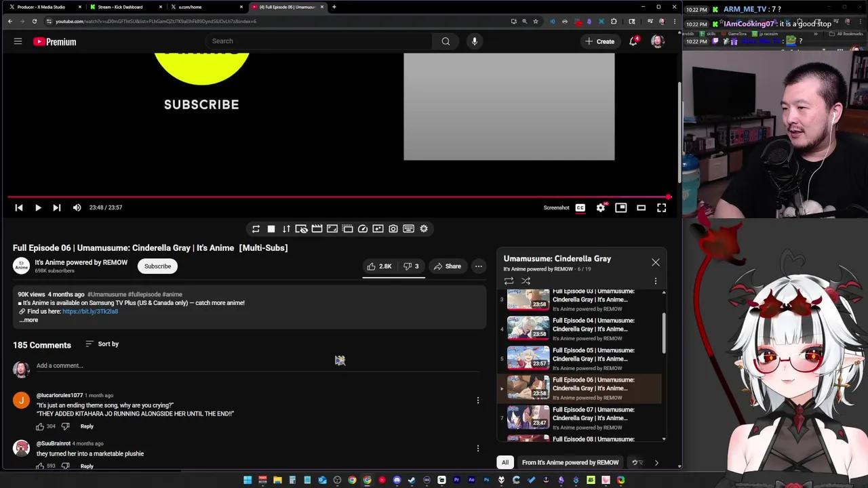Like the video with thumbs up
The width and height of the screenshot is (868, 488).
[379, 266]
